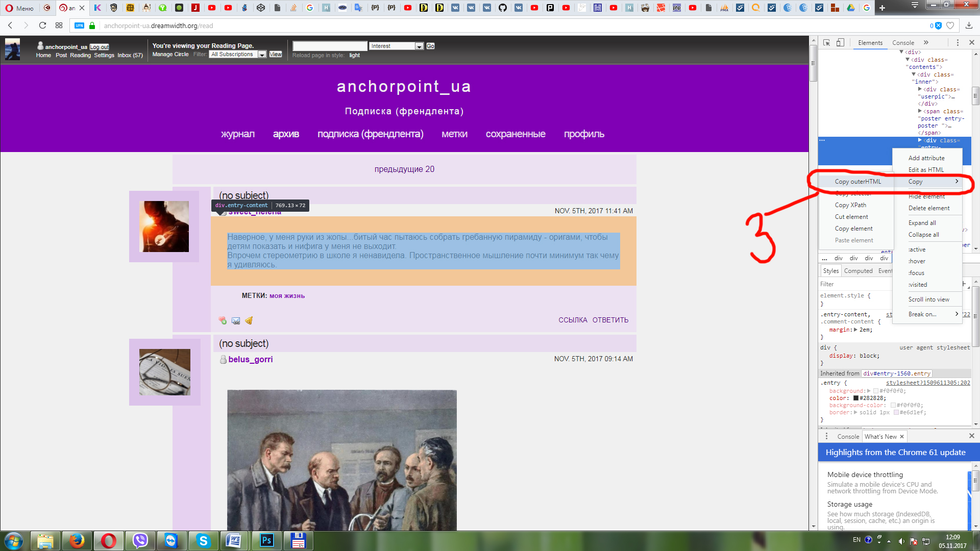Open the DevTools three-dot customize menu
This screenshot has height=551, width=980.
(x=958, y=42)
